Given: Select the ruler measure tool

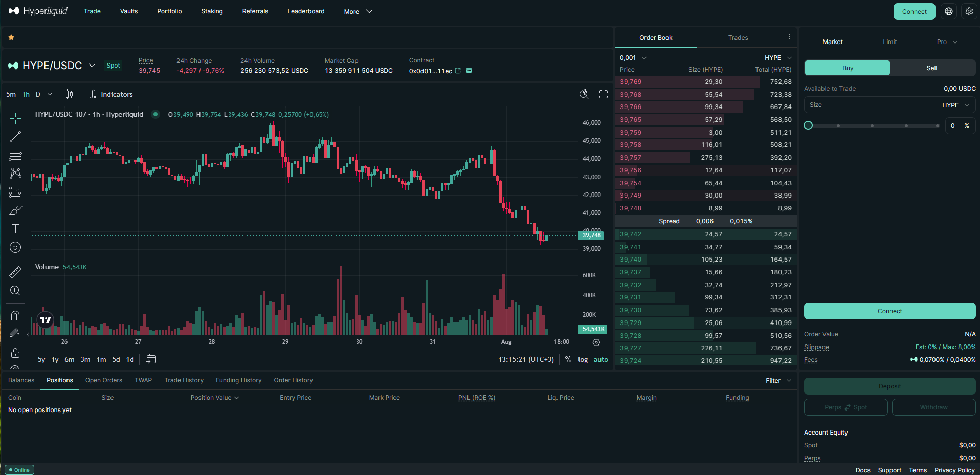Looking at the screenshot, I should 15,272.
